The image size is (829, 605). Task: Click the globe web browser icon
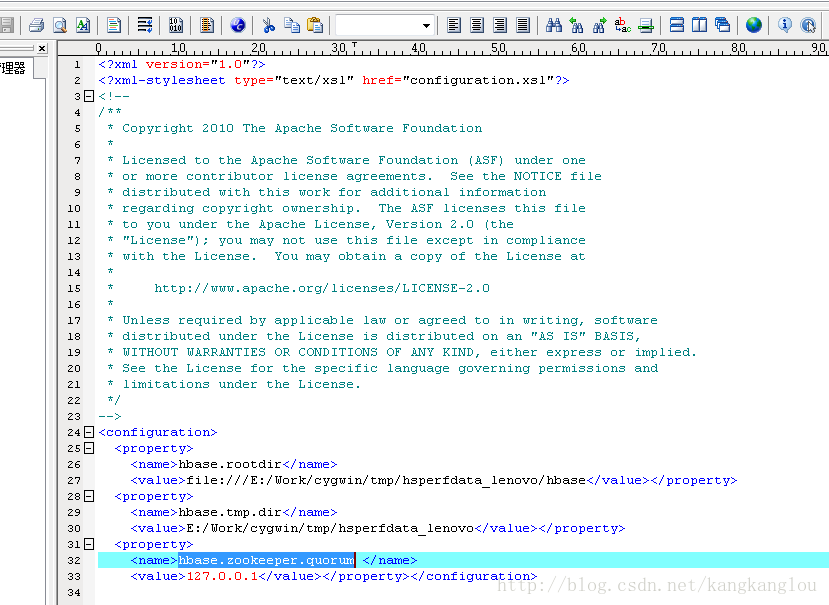click(753, 25)
